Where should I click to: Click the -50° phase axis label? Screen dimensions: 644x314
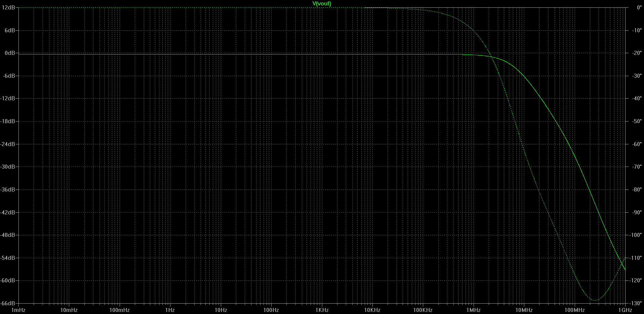(637, 121)
